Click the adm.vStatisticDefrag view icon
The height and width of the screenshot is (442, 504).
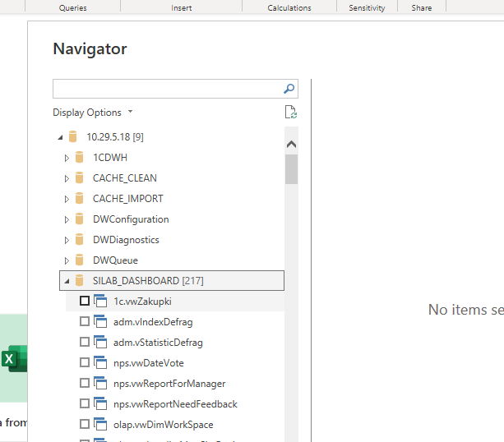pos(100,342)
